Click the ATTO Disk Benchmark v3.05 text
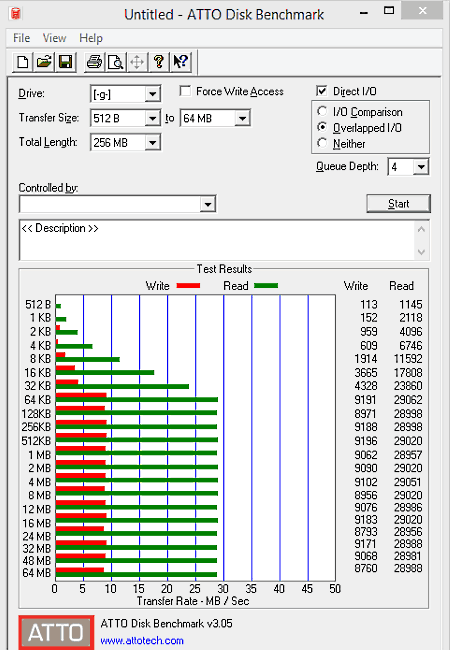Image resolution: width=450 pixels, height=650 pixels. pyautogui.click(x=167, y=623)
